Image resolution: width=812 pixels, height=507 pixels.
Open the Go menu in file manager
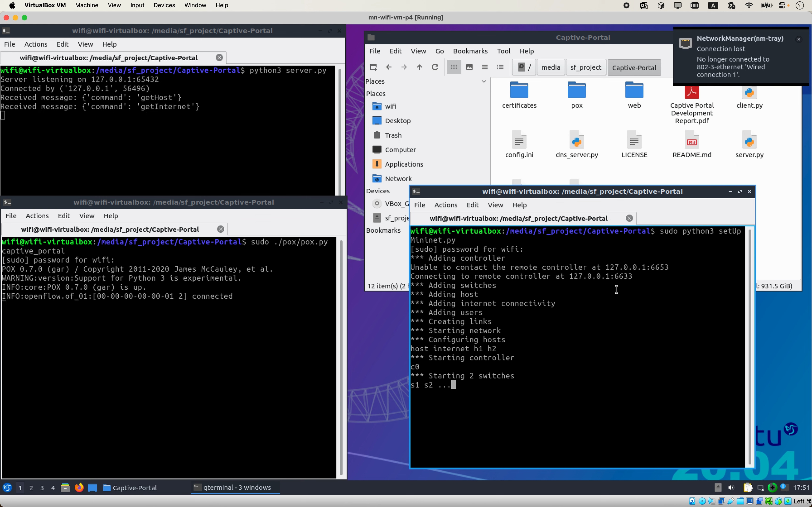pos(439,51)
